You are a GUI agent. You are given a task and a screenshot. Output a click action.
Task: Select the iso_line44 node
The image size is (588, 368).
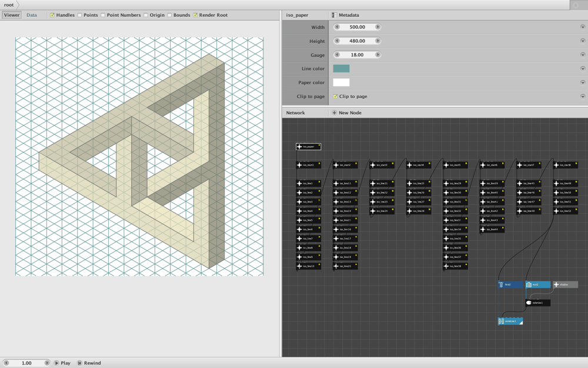pyautogui.click(x=492, y=230)
